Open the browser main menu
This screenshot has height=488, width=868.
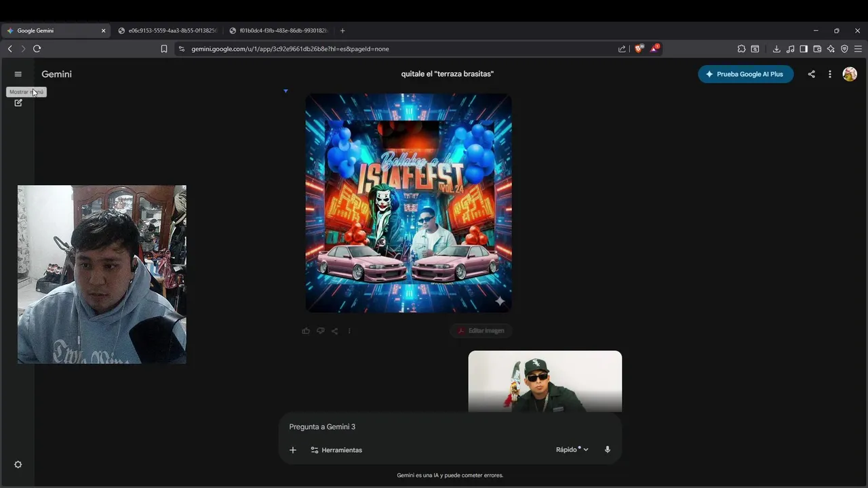pos(858,49)
